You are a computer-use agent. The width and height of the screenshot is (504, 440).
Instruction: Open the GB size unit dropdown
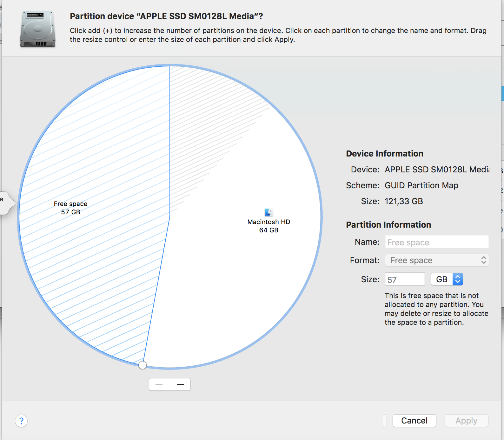pyautogui.click(x=447, y=279)
